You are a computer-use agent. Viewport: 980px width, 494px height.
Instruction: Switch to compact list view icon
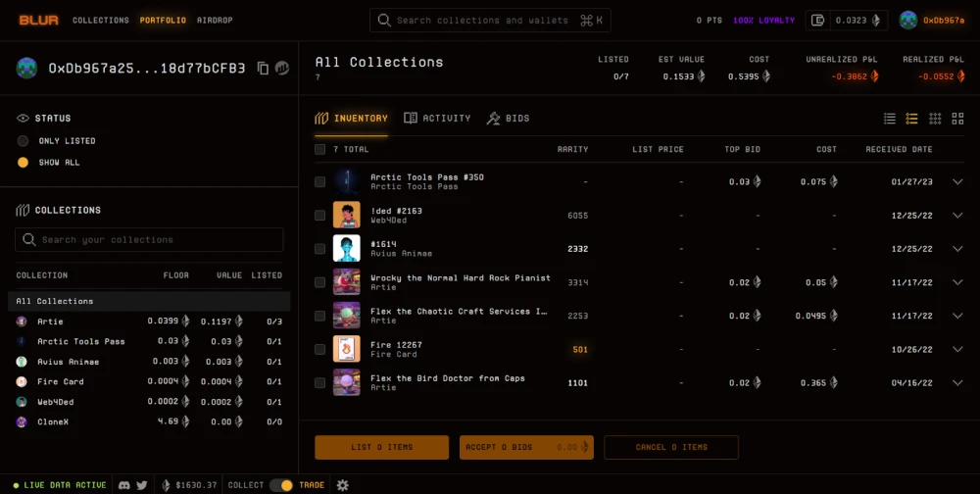(890, 119)
